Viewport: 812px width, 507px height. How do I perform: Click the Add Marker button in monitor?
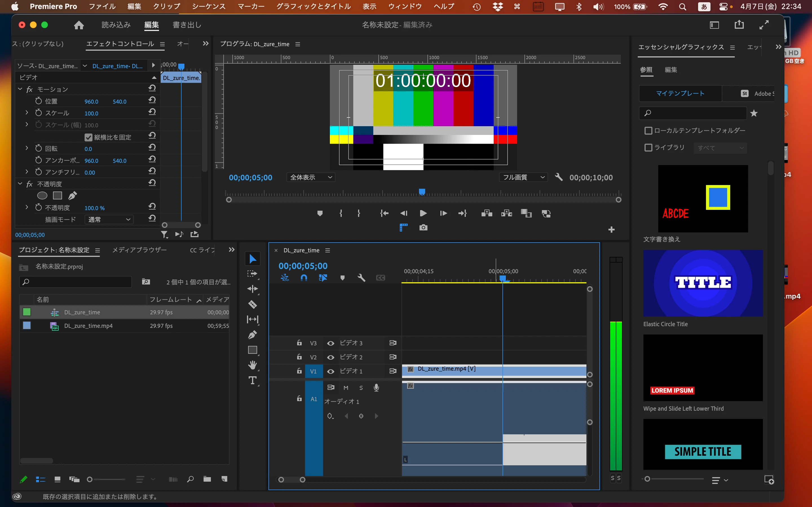320,213
